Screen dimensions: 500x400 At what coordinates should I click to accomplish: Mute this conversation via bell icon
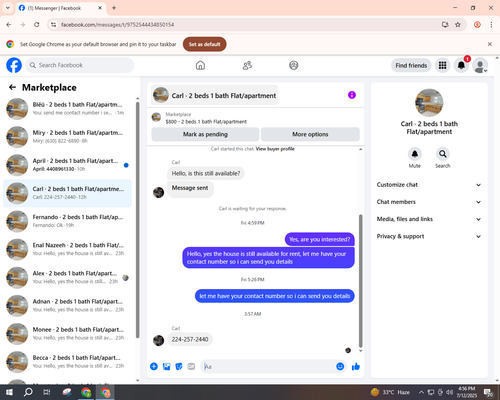point(415,154)
